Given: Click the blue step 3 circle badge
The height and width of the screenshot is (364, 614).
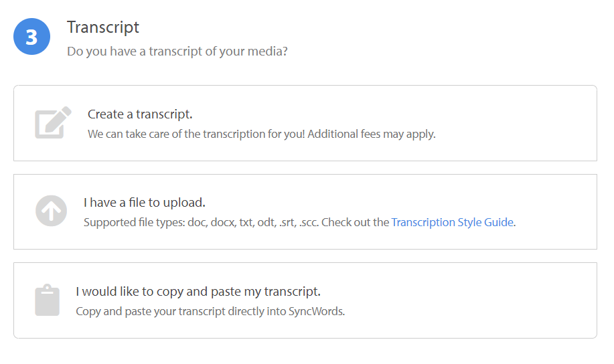Looking at the screenshot, I should tap(31, 36).
